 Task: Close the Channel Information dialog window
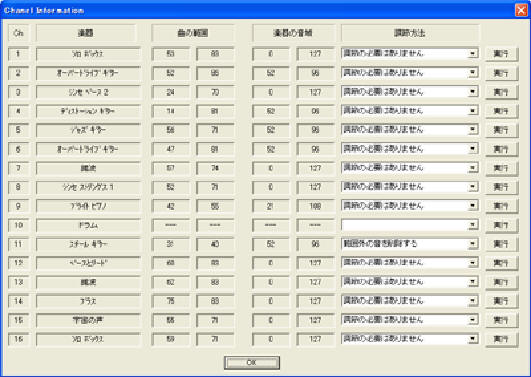pos(521,10)
